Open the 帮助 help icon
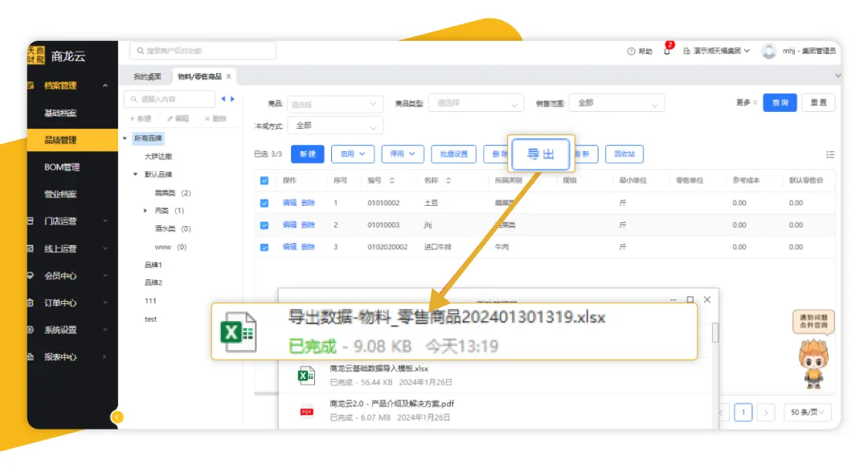 pyautogui.click(x=631, y=51)
